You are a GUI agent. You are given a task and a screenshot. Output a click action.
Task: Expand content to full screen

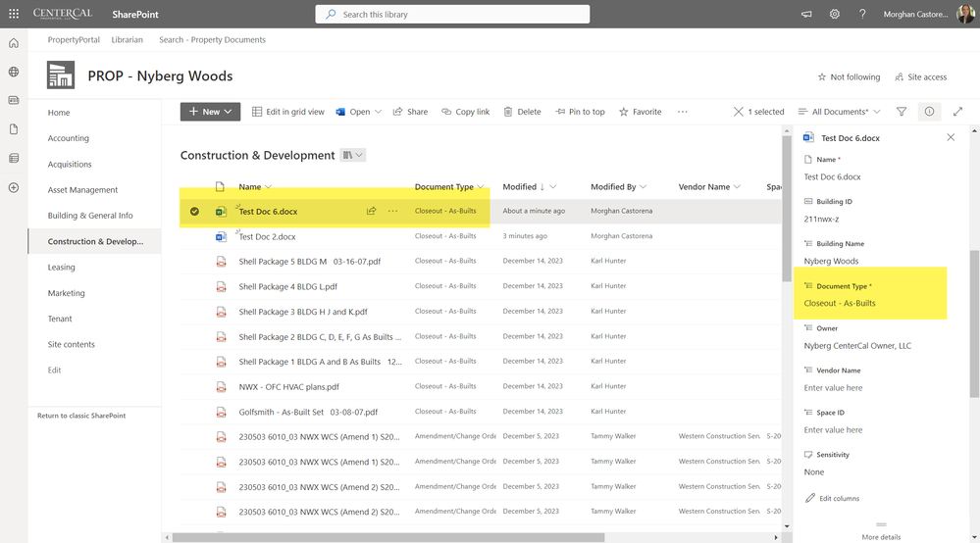click(x=957, y=112)
